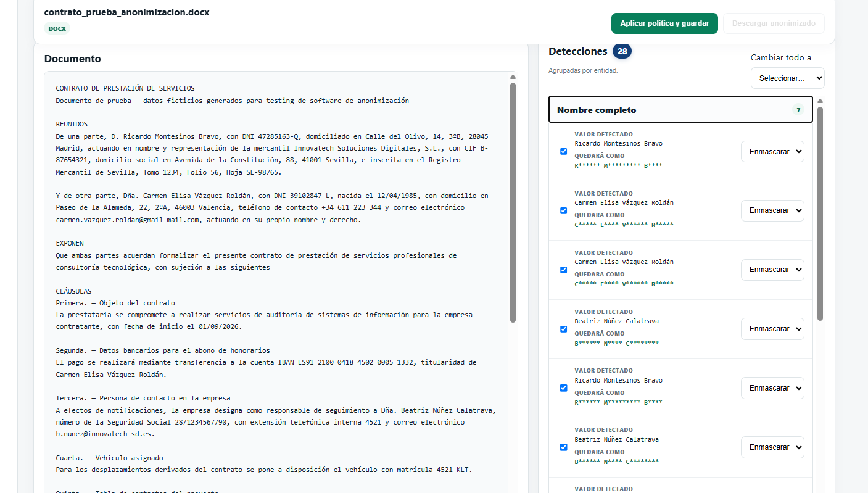The image size is (868, 493).
Task: Click the Agrupadas por entidad caption
Action: 583,70
